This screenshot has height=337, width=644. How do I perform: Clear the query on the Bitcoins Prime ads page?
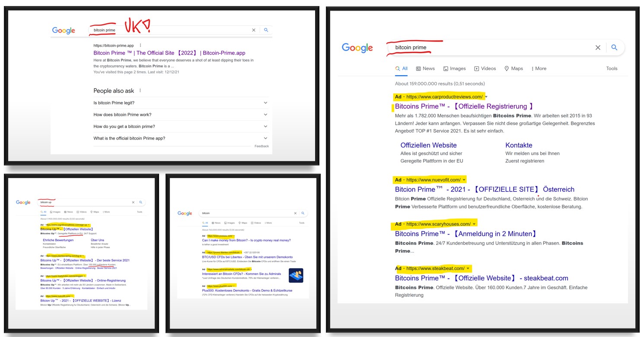(598, 48)
